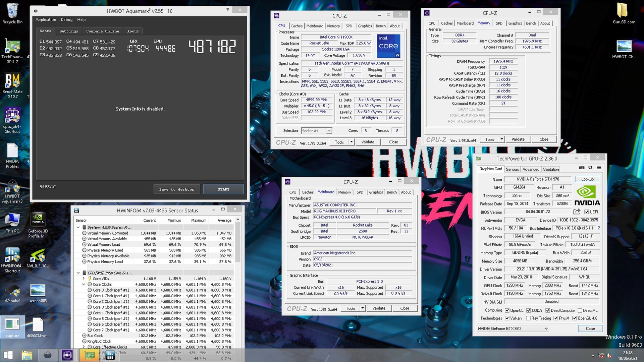Toggle the DirectML checkbox
The height and width of the screenshot is (362, 644).
coord(580,310)
